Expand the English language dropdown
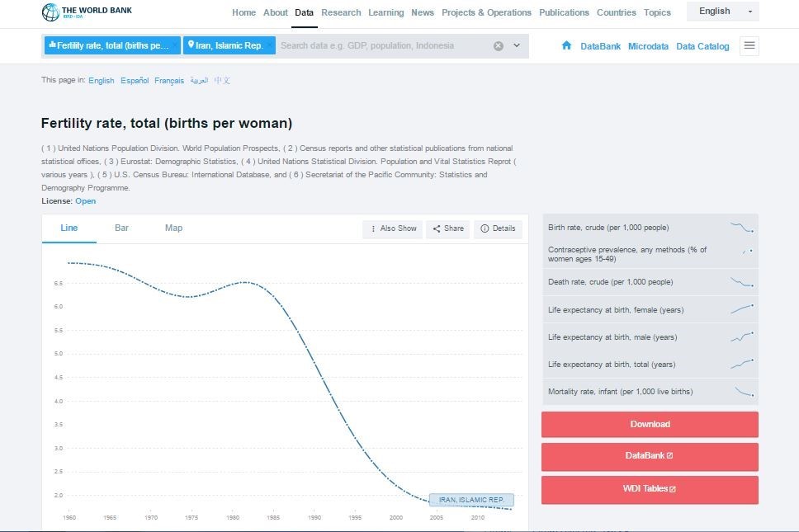799x532 pixels. pyautogui.click(x=722, y=12)
